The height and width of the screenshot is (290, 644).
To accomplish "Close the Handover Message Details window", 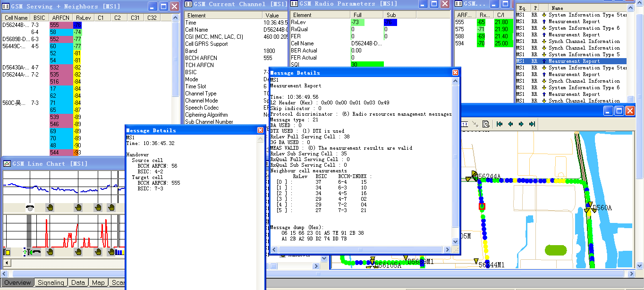I will (x=260, y=130).
